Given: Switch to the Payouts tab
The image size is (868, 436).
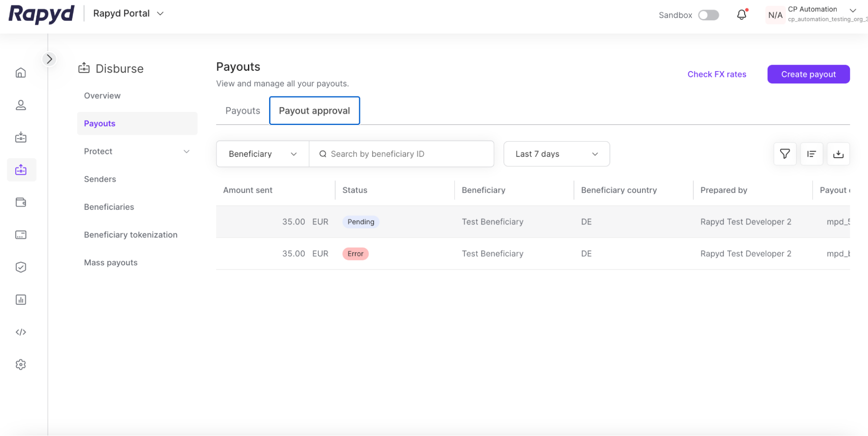Looking at the screenshot, I should (x=242, y=111).
